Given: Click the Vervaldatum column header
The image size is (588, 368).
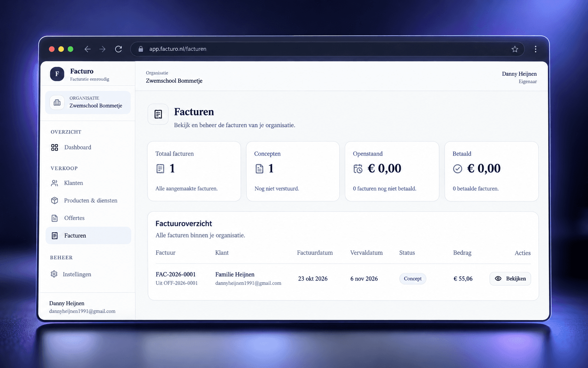Looking at the screenshot, I should click(x=366, y=253).
